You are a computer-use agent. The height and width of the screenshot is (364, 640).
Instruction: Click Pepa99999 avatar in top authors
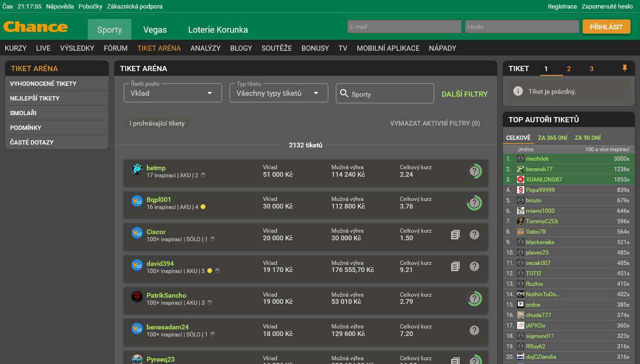click(x=520, y=190)
